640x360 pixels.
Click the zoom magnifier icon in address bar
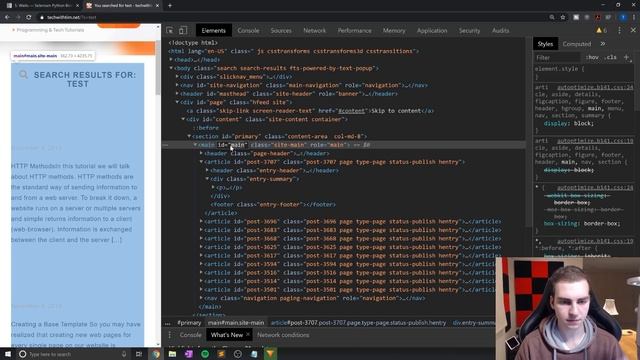pyautogui.click(x=552, y=17)
